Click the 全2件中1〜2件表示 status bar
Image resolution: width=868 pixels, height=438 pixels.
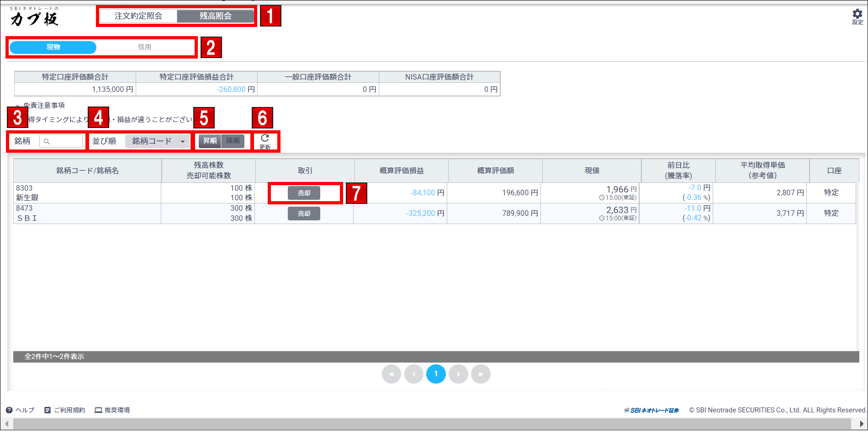tap(436, 357)
